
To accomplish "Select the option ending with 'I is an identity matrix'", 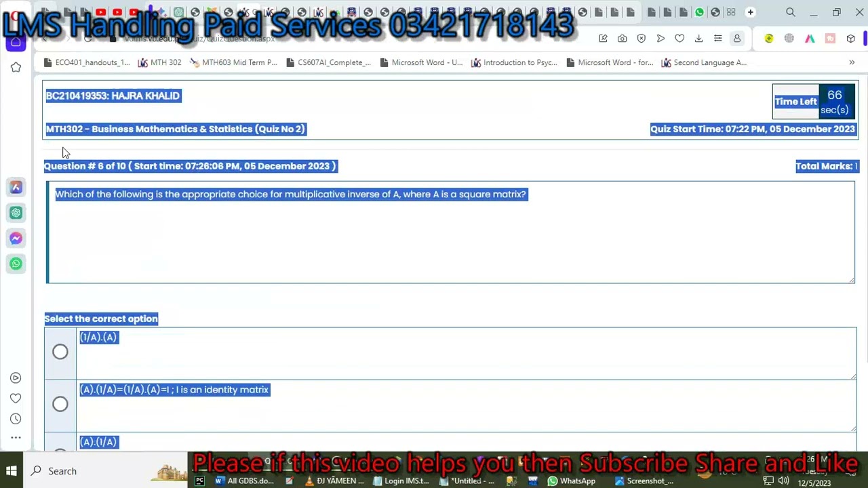I will pyautogui.click(x=60, y=405).
